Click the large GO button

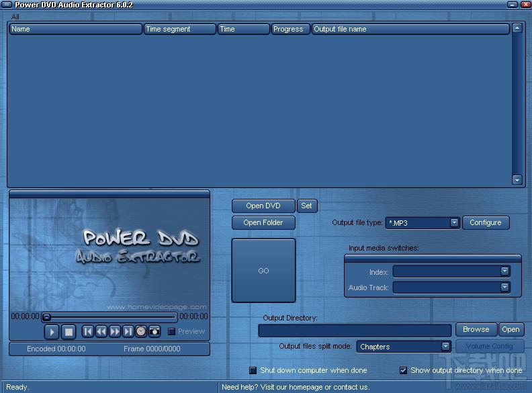click(263, 271)
